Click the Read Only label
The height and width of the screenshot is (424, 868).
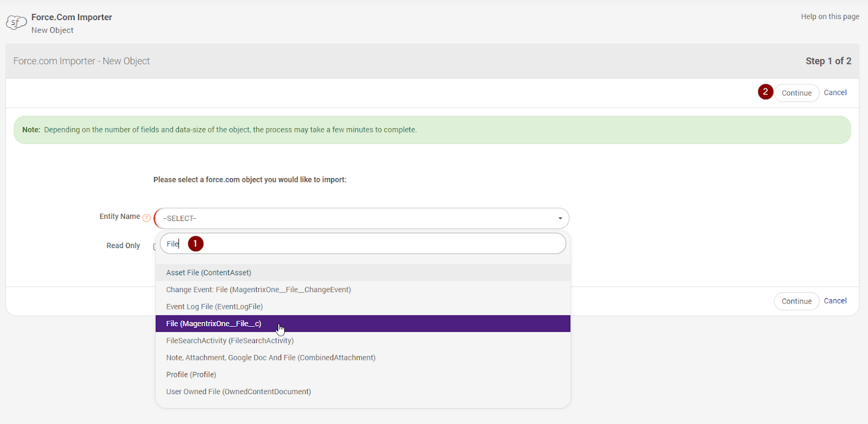click(123, 245)
